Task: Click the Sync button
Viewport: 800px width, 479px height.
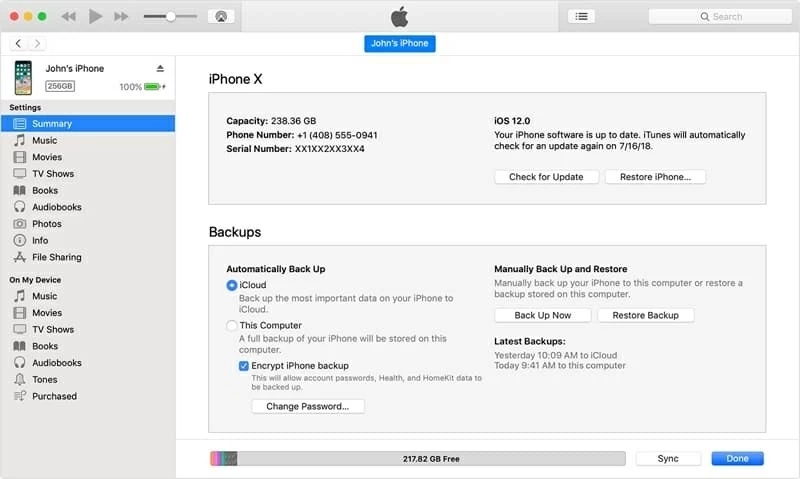Action: tap(668, 459)
